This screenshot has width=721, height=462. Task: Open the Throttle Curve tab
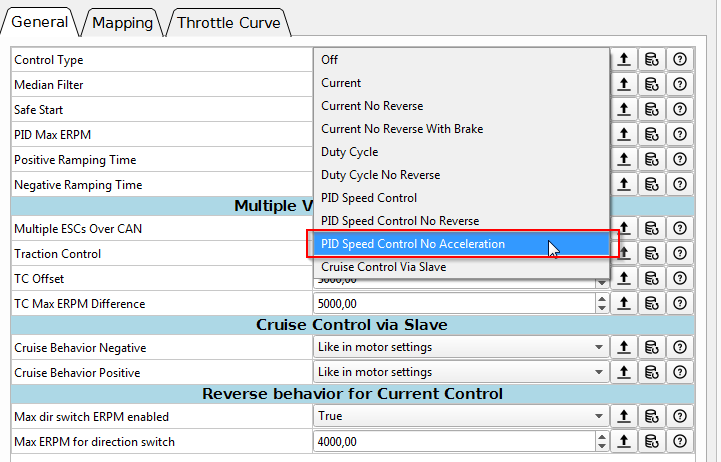point(228,22)
